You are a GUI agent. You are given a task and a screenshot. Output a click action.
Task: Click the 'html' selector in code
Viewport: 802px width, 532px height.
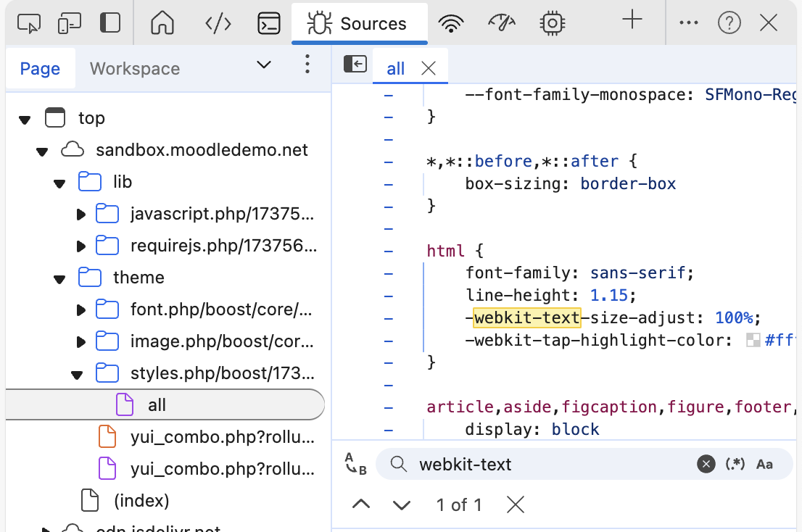coord(445,250)
